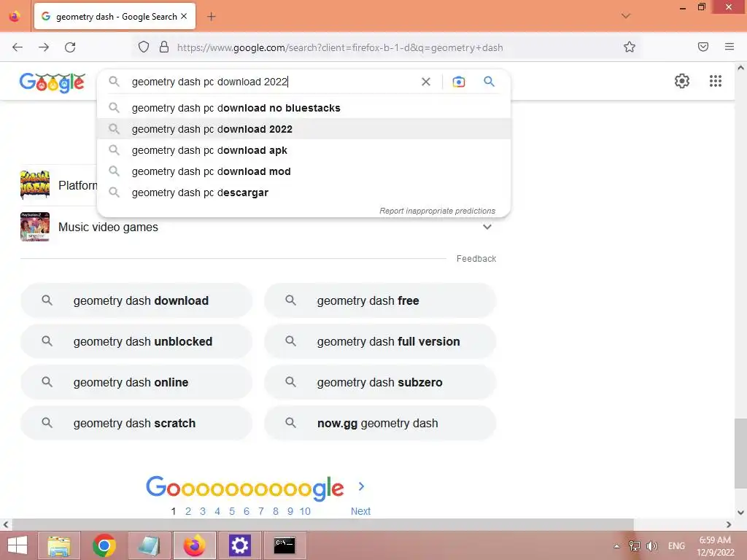747x560 pixels.
Task: Save page to Pocket
Action: (x=703, y=47)
